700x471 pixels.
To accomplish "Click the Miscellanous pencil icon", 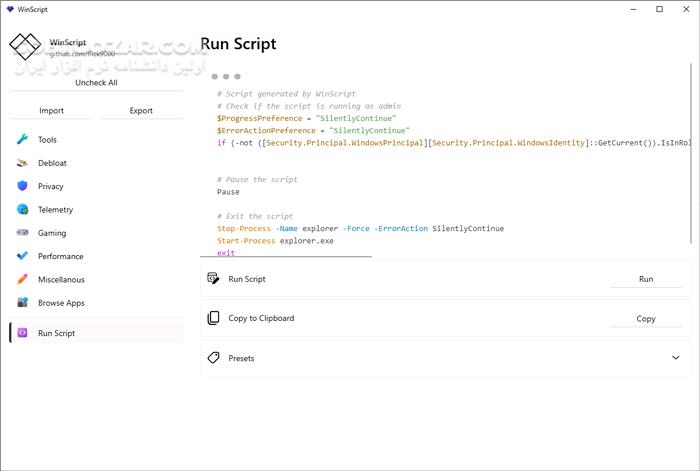I will point(22,279).
